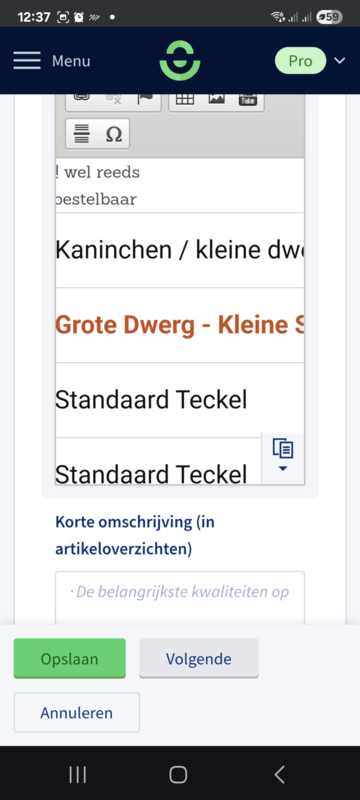Save with the Opslaan button
This screenshot has height=800, width=360.
[69, 658]
